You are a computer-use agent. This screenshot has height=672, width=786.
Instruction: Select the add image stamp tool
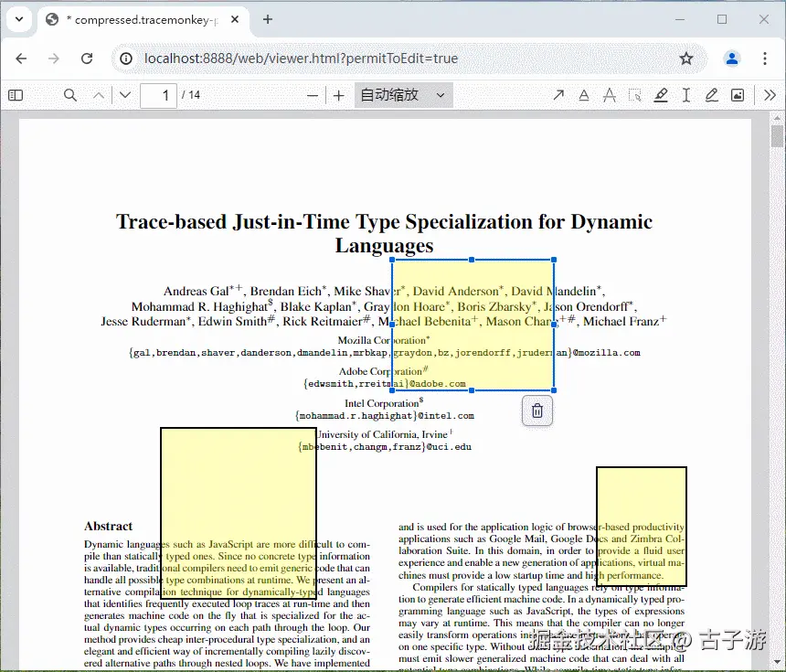738,95
